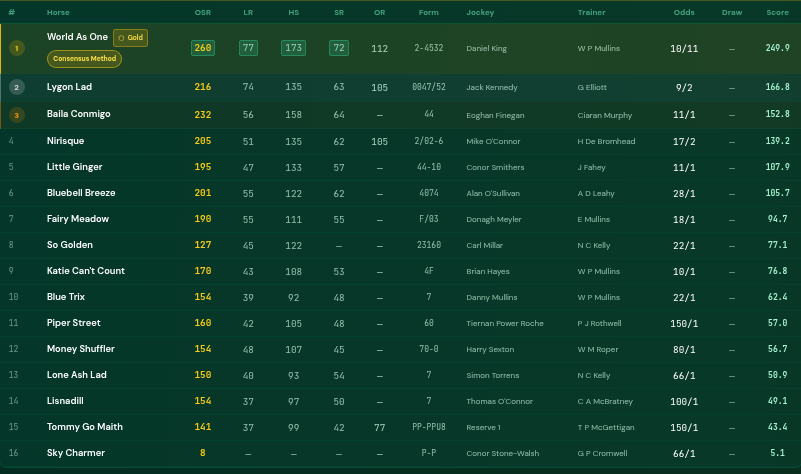Click trainer G Elliott

[592, 87]
